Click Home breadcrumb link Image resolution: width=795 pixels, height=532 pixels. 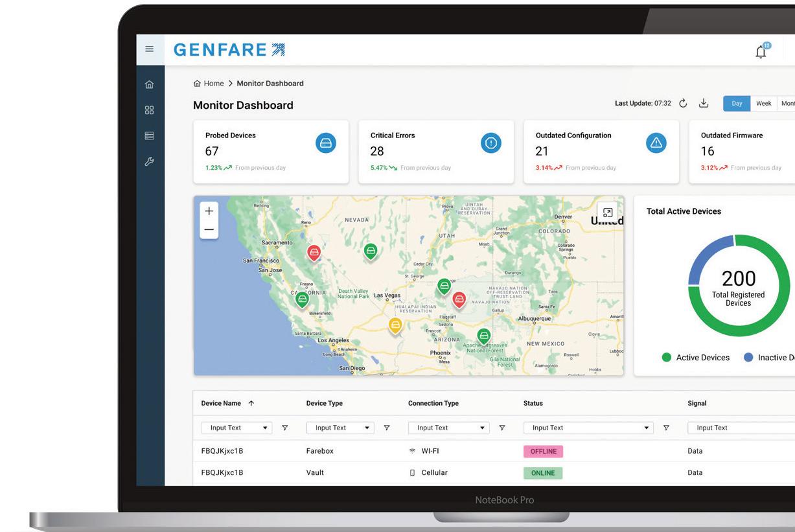click(209, 84)
